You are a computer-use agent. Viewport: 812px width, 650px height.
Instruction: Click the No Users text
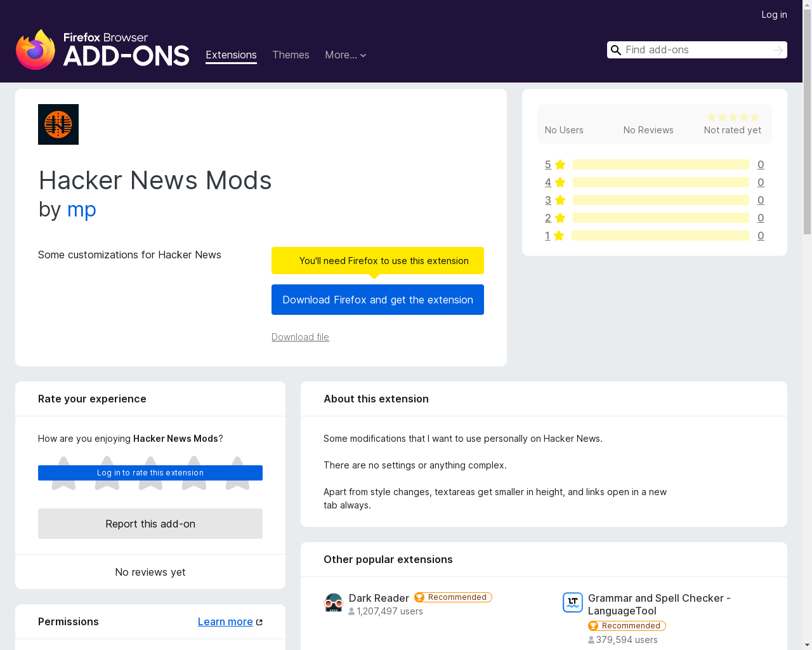coord(564,130)
